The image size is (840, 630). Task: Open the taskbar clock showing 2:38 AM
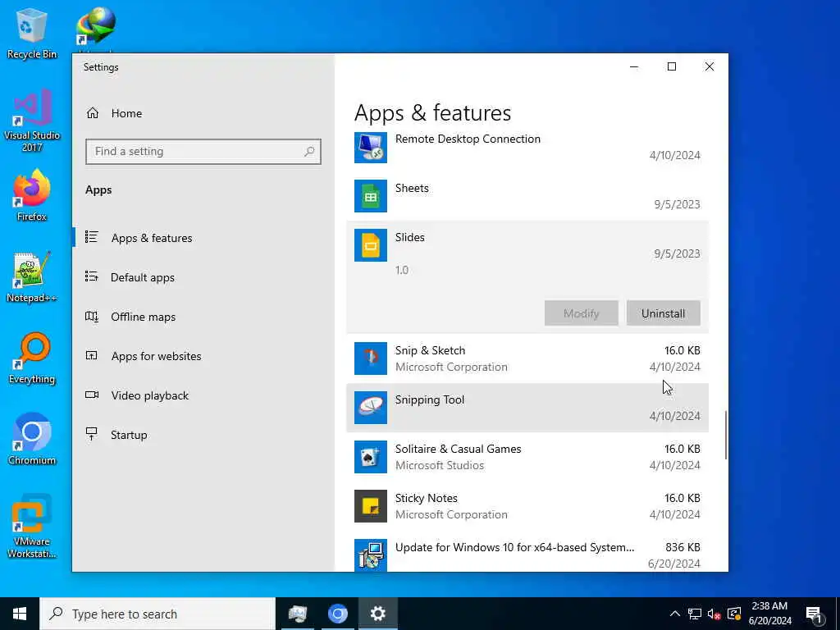click(x=769, y=614)
